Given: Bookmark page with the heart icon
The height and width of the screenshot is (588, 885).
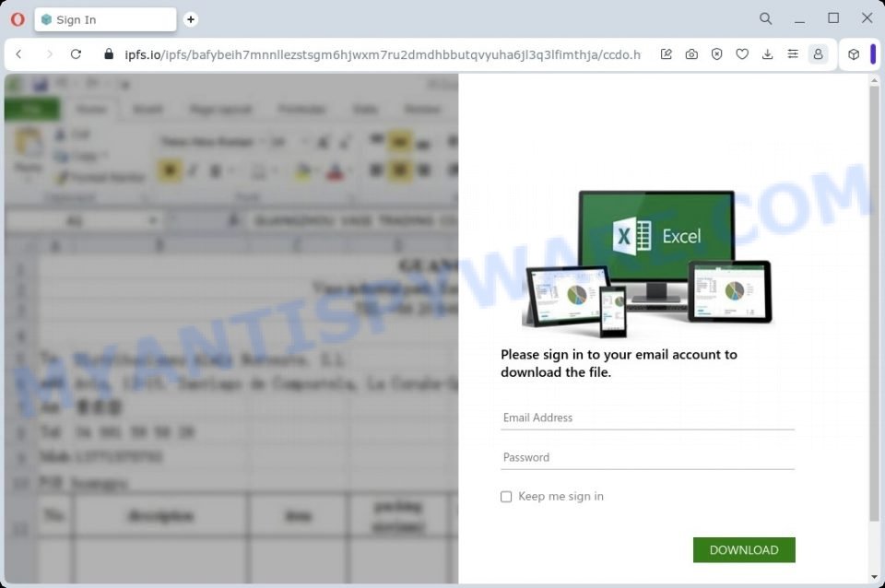Looking at the screenshot, I should click(x=742, y=54).
